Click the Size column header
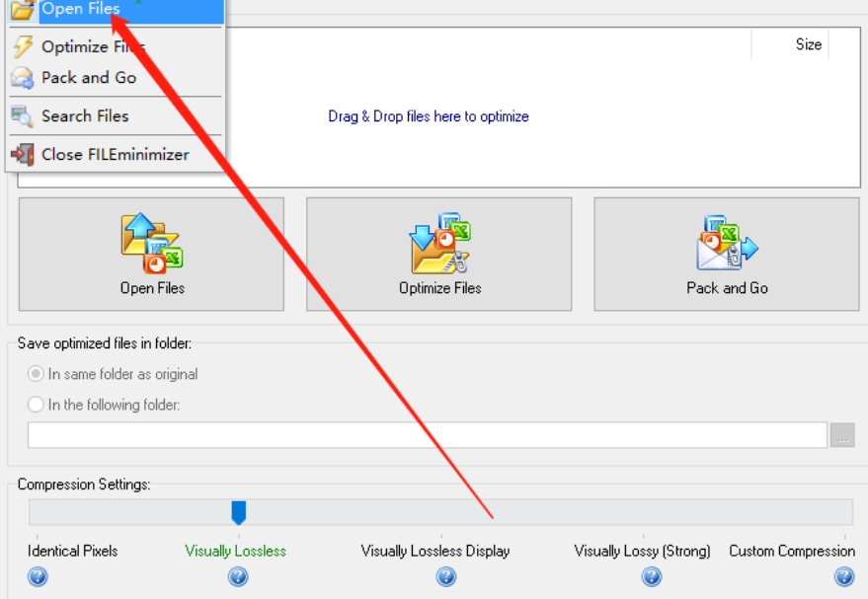This screenshot has height=599, width=868. tap(791, 44)
